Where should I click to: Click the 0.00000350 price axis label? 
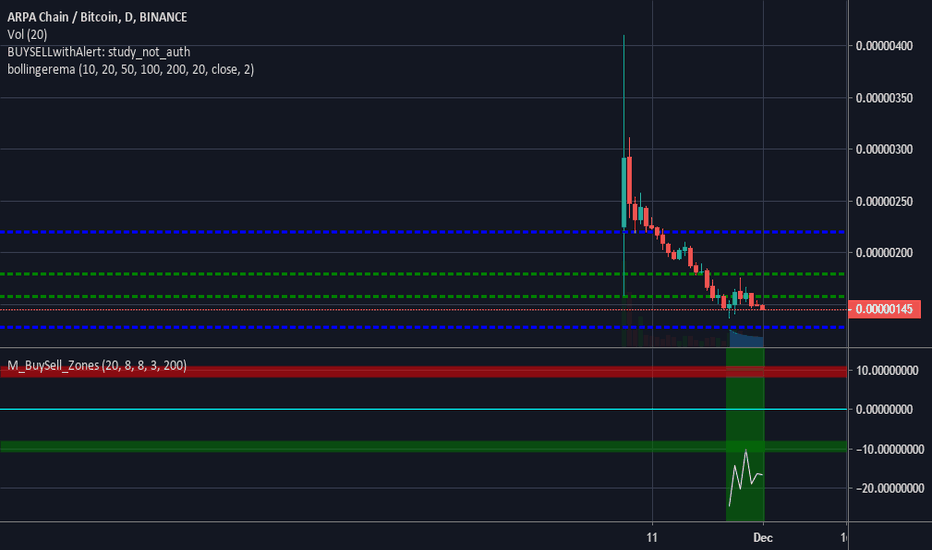(x=884, y=98)
